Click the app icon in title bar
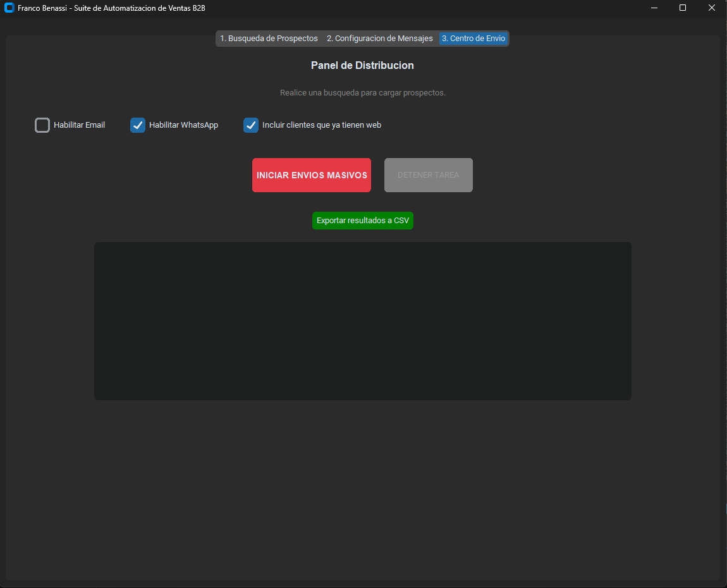Viewport: 727px width, 588px height. pyautogui.click(x=9, y=8)
